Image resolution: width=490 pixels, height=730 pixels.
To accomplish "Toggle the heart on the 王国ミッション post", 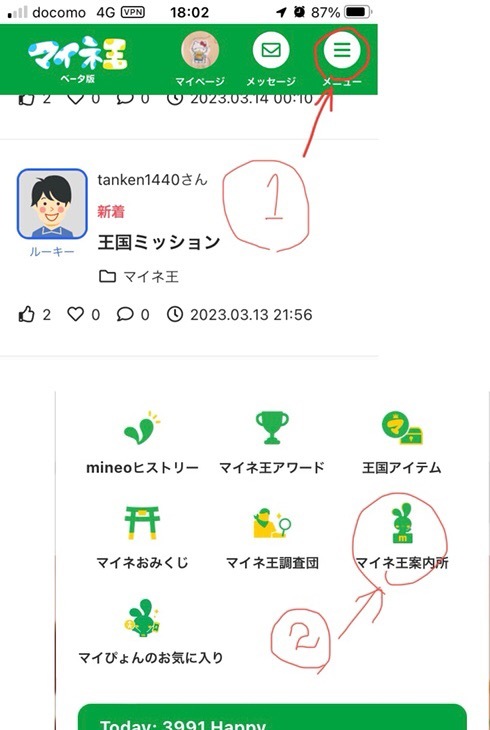I will pyautogui.click(x=75, y=314).
